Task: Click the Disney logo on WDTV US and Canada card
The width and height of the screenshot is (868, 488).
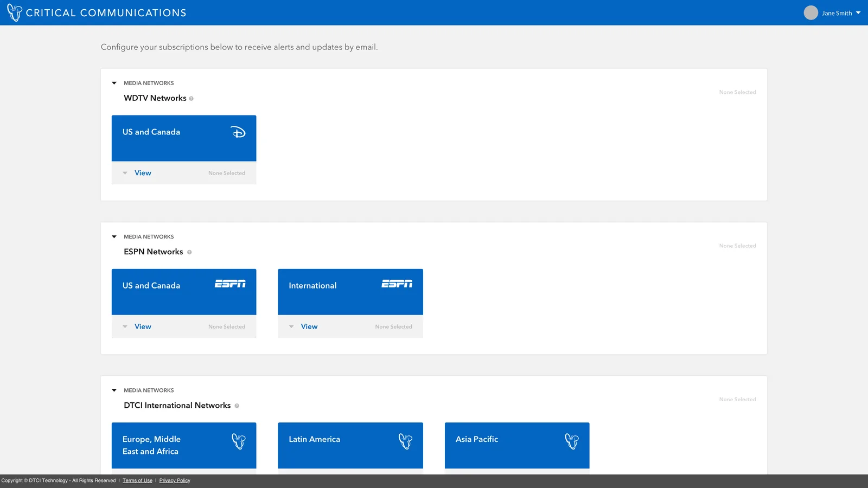Action: tap(238, 132)
